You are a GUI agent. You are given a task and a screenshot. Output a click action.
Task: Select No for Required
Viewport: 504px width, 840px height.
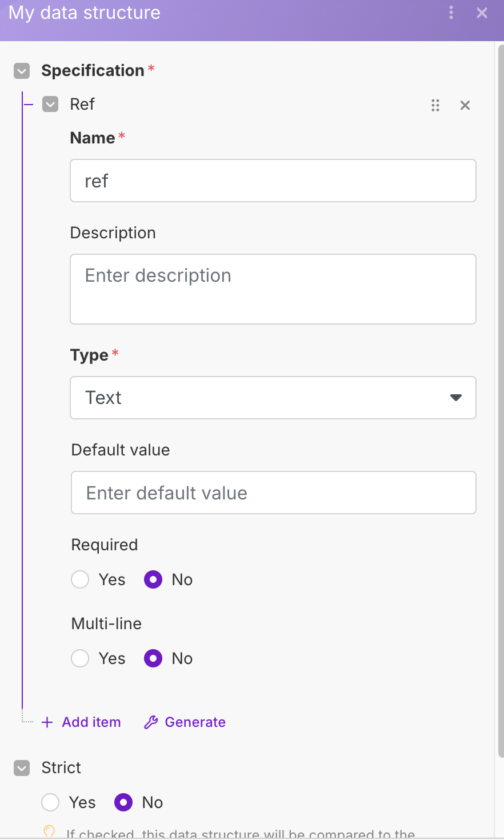pyautogui.click(x=153, y=579)
